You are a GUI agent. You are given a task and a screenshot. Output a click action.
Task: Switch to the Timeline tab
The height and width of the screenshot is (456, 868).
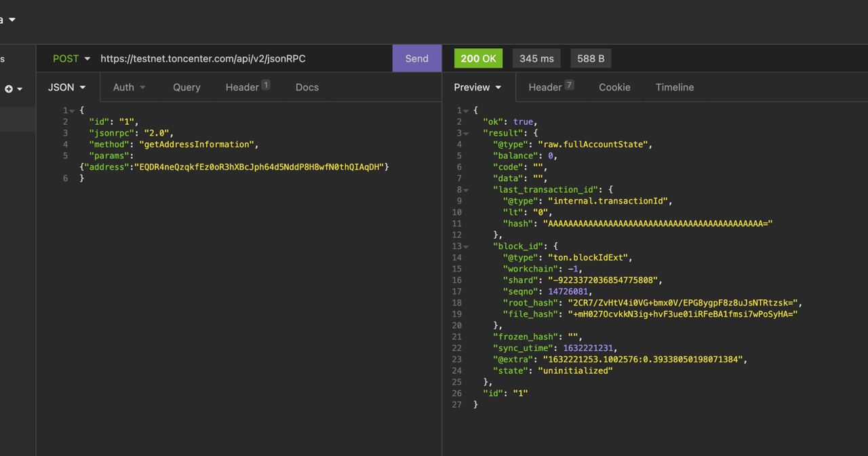(x=675, y=87)
